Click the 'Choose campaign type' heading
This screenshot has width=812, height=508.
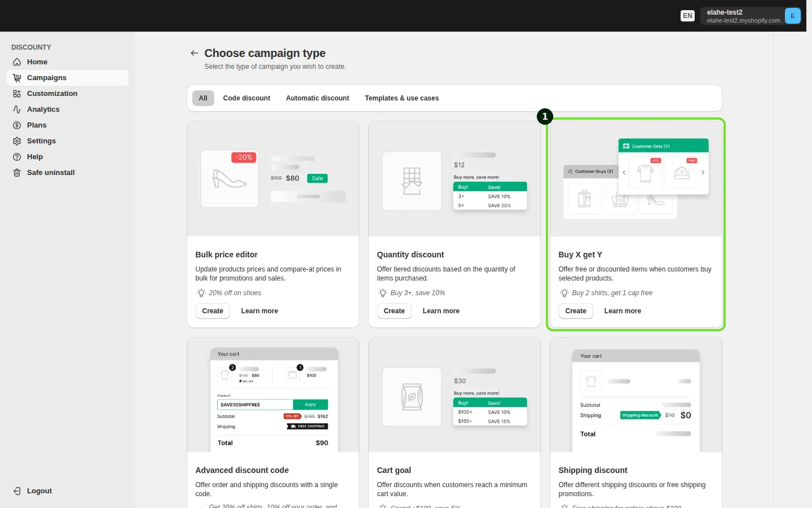click(x=265, y=53)
